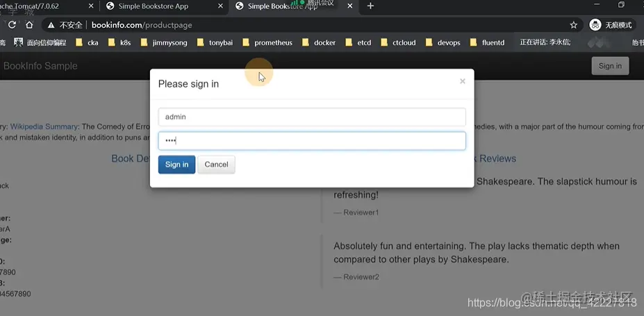The width and height of the screenshot is (644, 316).
Task: Click the browser home icon
Action: coord(29,25)
